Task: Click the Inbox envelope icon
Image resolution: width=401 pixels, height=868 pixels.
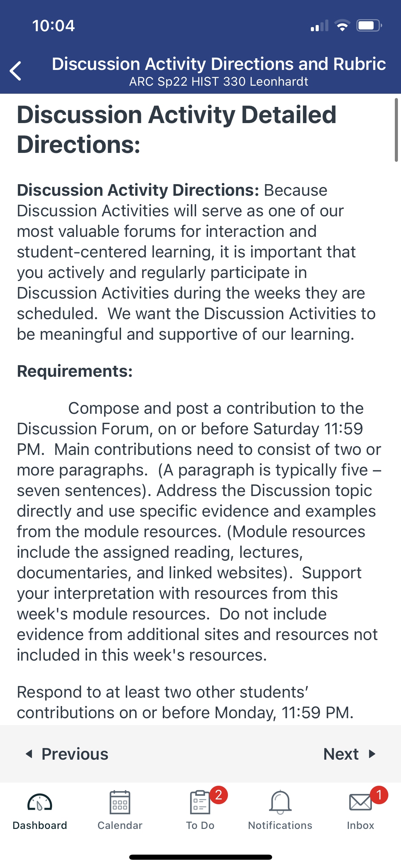Action: (360, 803)
